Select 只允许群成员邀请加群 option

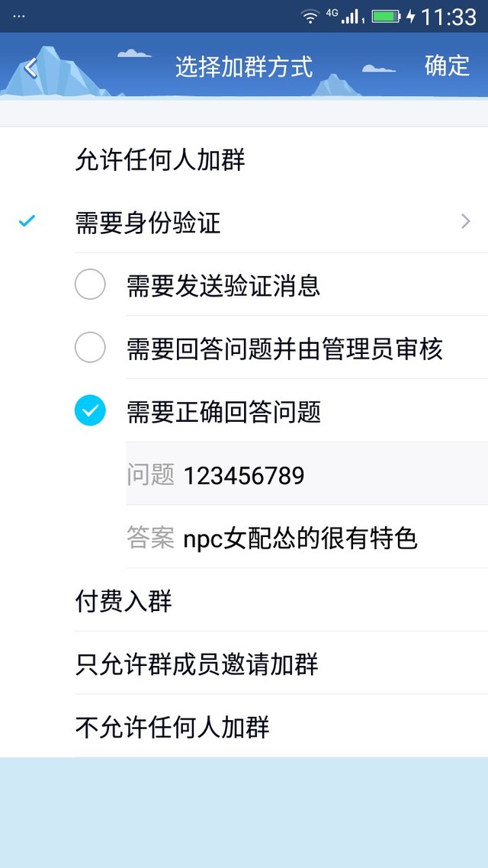click(196, 664)
